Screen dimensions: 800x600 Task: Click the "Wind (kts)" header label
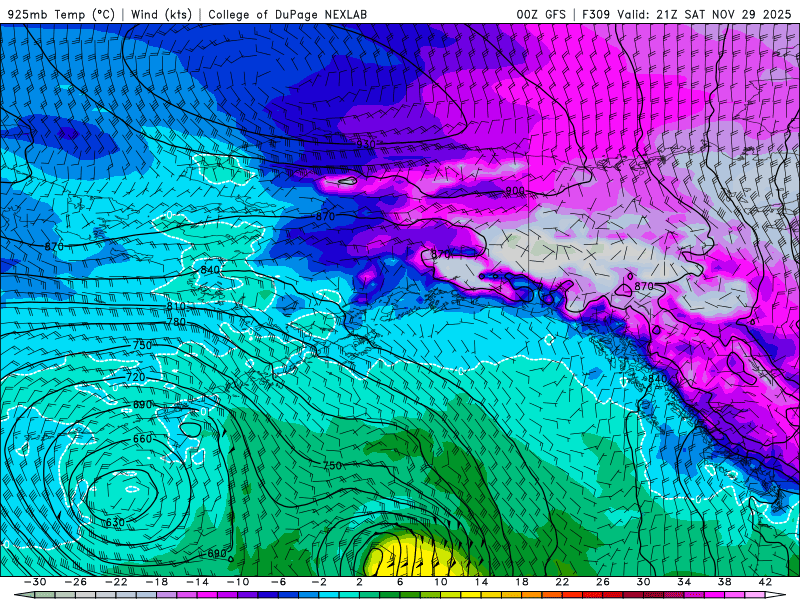click(161, 14)
